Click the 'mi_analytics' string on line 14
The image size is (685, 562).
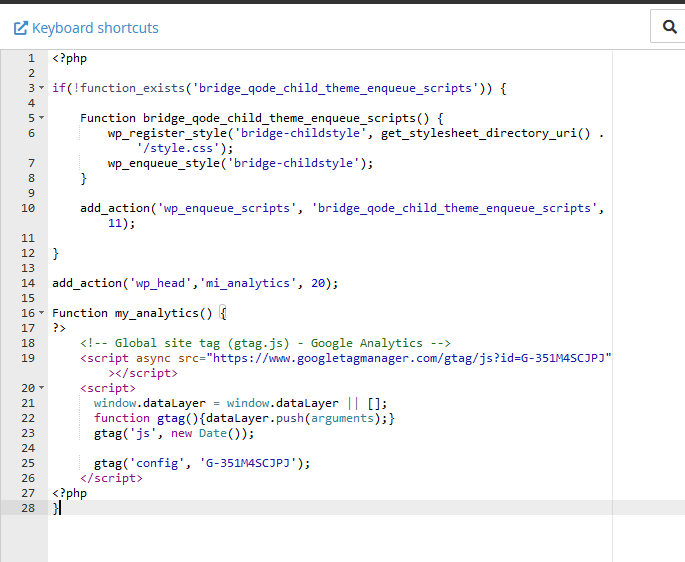coord(248,283)
